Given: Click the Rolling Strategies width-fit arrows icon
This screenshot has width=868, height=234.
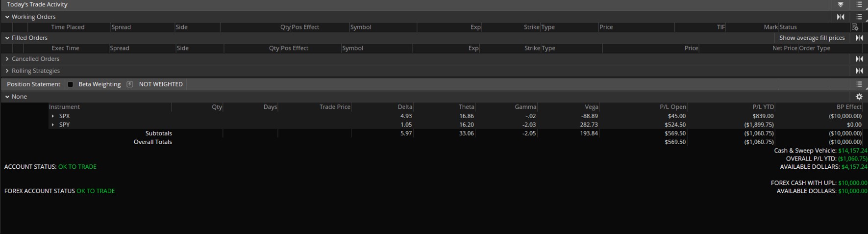Looking at the screenshot, I should [x=859, y=71].
